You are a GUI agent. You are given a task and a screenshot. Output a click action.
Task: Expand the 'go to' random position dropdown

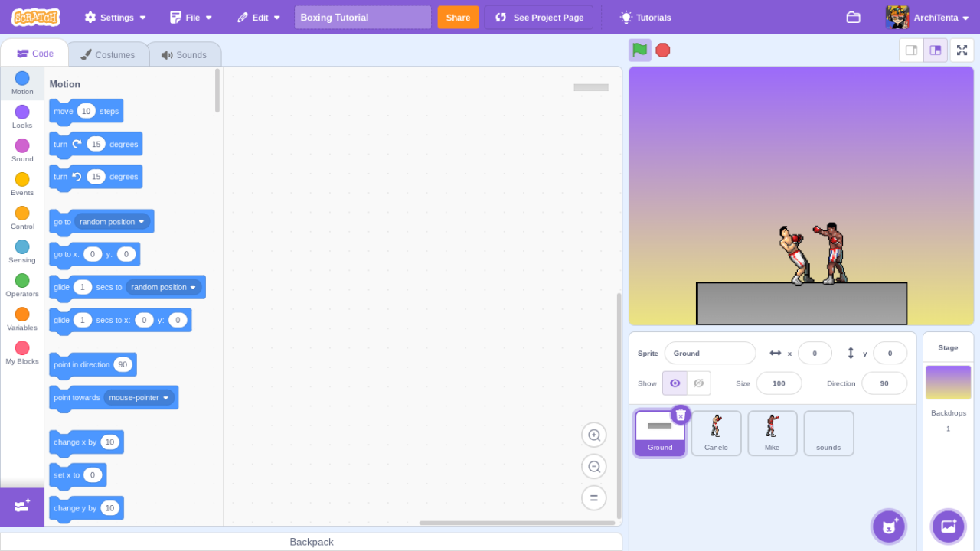[112, 222]
